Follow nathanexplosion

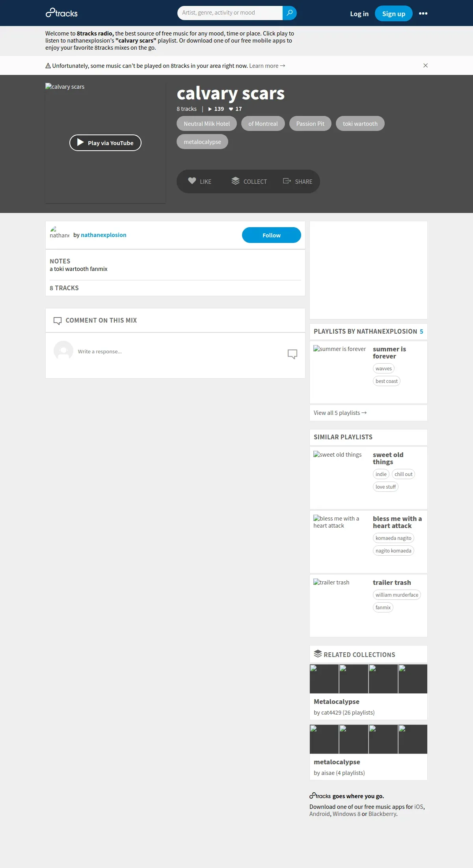point(272,235)
